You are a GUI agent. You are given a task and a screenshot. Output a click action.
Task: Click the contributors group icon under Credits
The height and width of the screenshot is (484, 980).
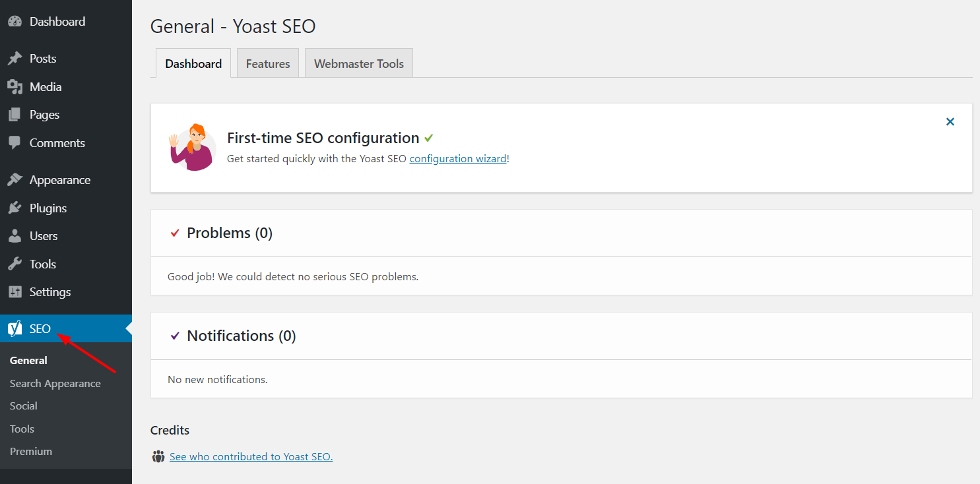click(x=158, y=456)
